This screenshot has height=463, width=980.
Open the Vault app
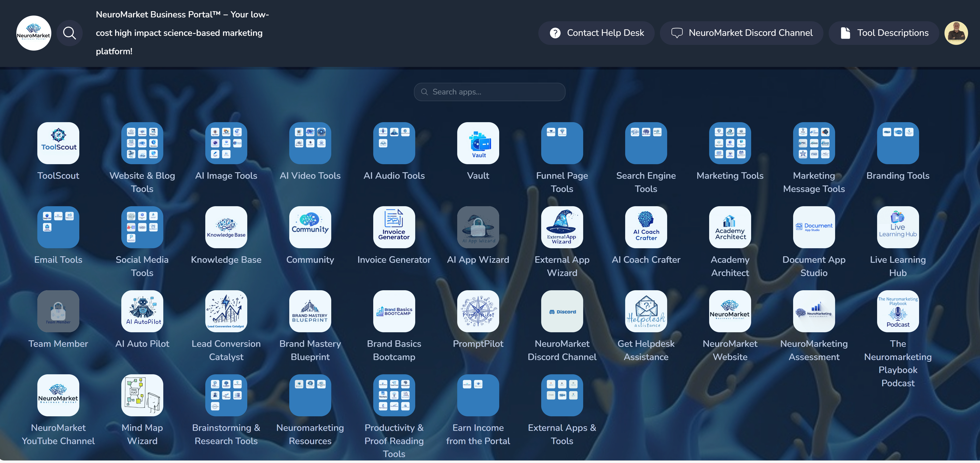478,143
